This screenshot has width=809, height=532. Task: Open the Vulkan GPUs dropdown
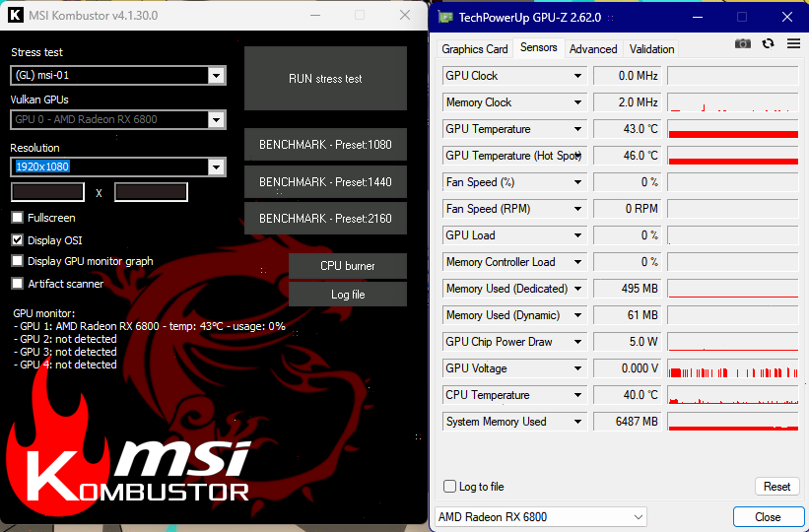[216, 120]
